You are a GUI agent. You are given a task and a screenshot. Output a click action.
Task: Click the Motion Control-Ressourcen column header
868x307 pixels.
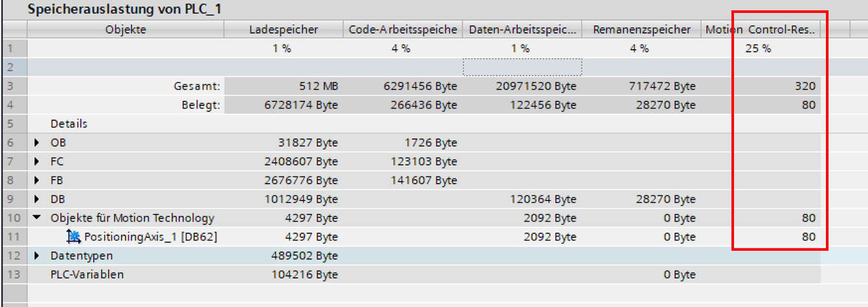(x=761, y=29)
